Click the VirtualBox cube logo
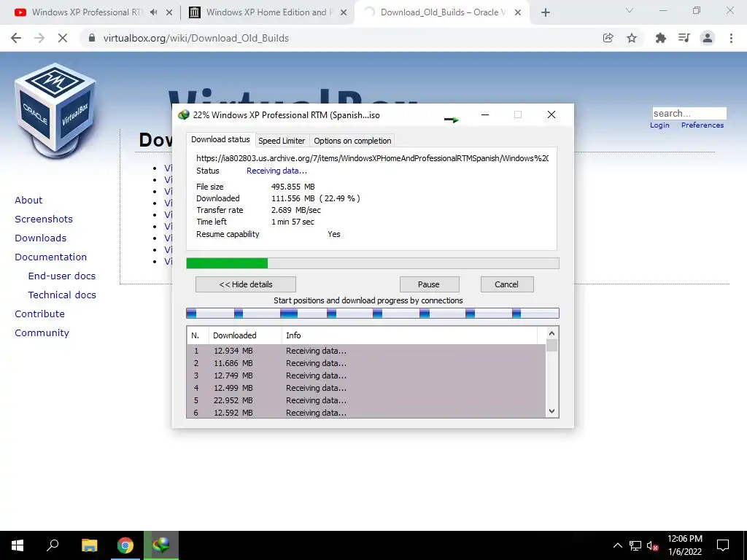Screen dimensions: 747x560 55,111
